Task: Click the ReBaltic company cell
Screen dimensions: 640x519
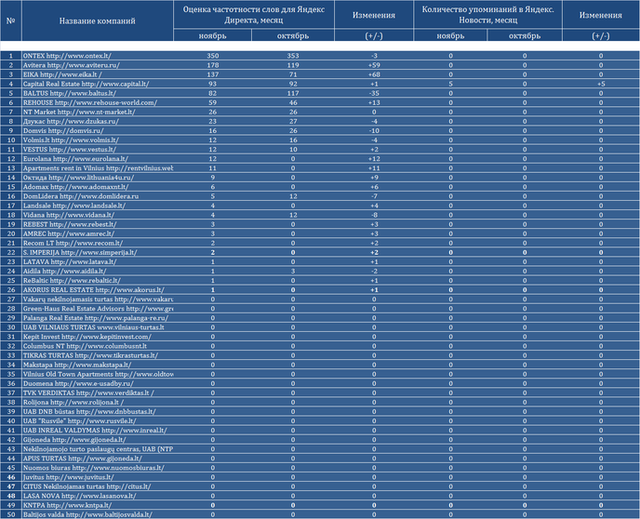Action: click(97, 280)
